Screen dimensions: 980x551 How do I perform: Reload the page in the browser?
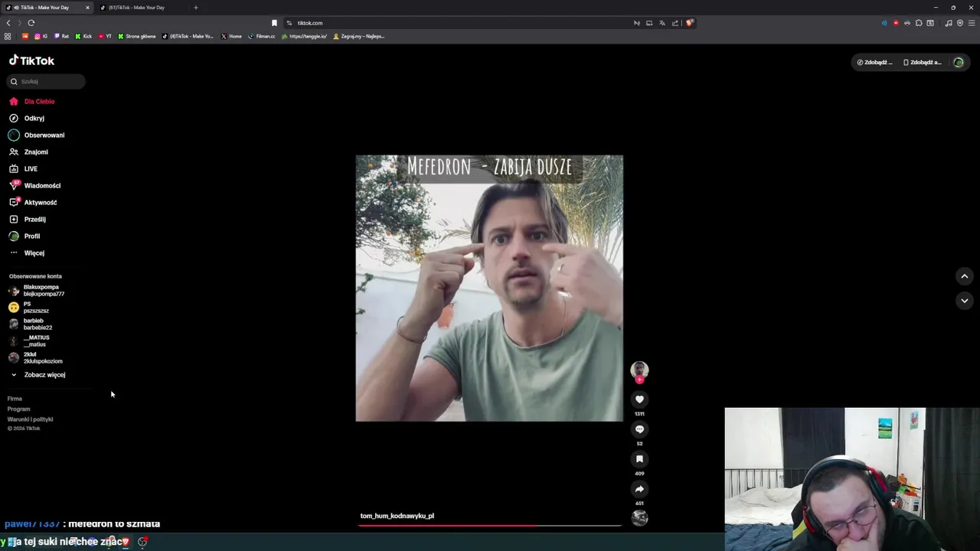(31, 23)
